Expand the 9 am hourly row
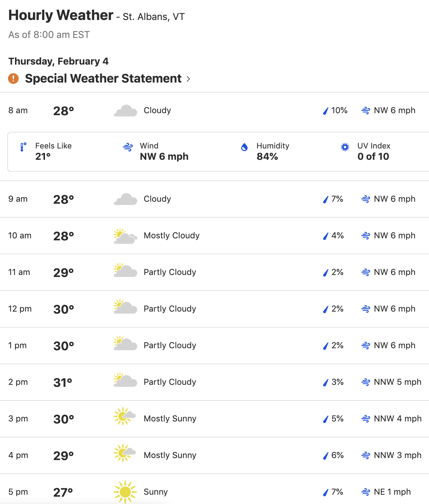 click(213, 199)
